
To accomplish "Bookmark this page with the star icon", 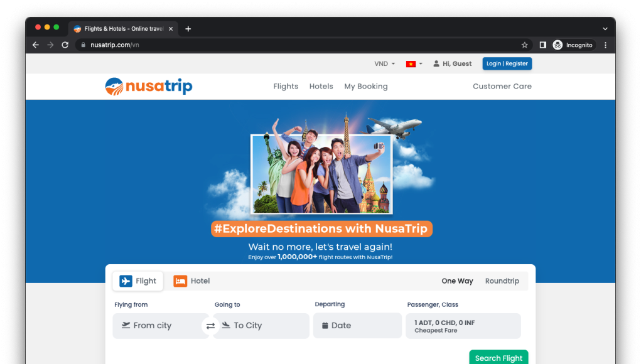I will 524,45.
